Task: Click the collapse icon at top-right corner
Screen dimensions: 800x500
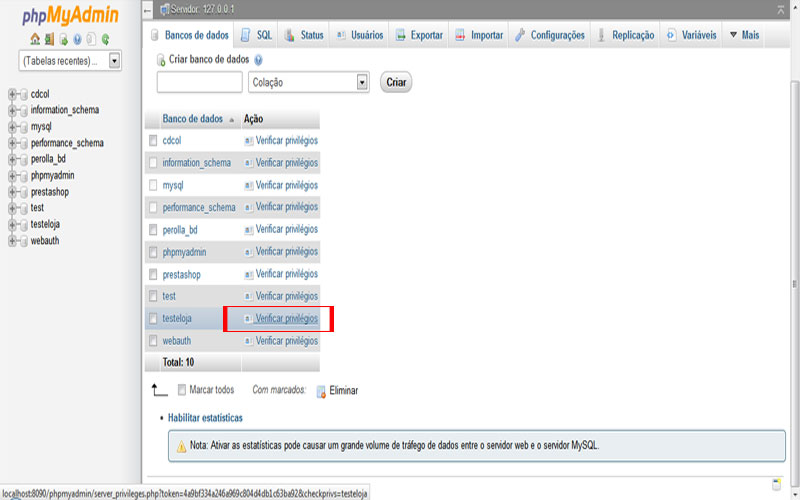Action: pos(781,10)
